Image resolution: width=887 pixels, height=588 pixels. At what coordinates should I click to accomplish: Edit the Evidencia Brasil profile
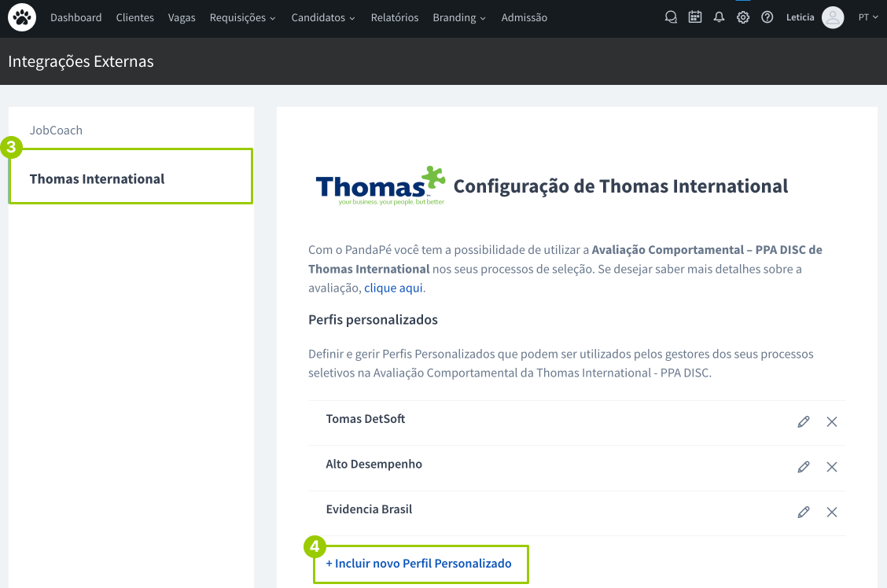click(803, 513)
